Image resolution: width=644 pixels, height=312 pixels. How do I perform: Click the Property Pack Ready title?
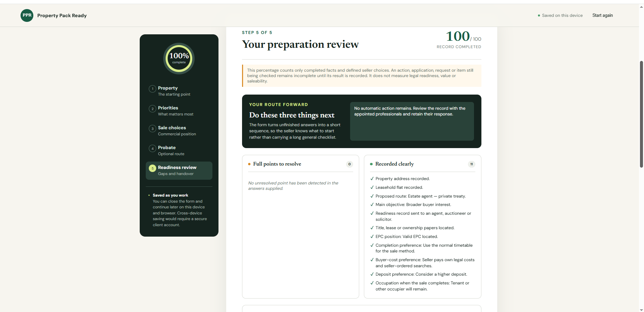pos(62,15)
